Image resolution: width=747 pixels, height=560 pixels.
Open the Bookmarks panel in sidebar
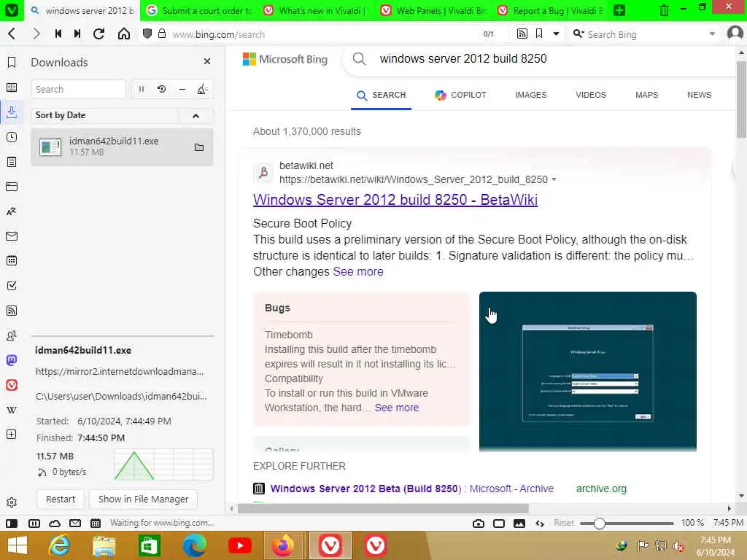(x=12, y=63)
